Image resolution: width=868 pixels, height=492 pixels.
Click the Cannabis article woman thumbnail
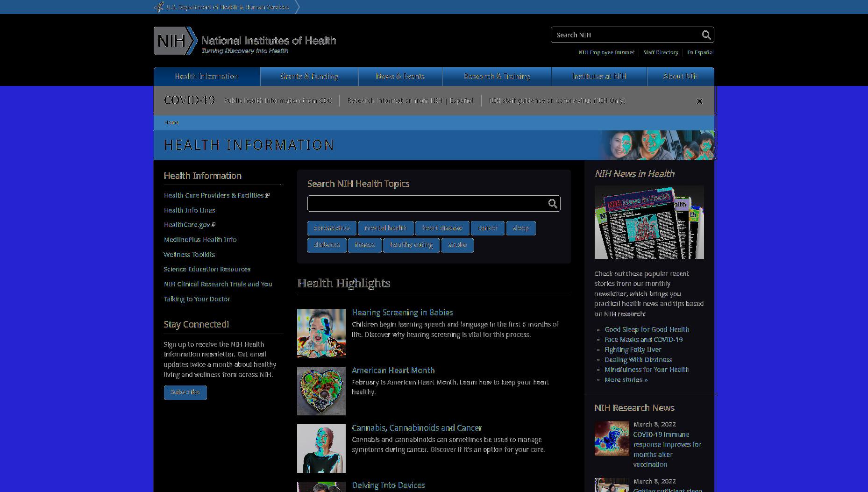pos(321,449)
